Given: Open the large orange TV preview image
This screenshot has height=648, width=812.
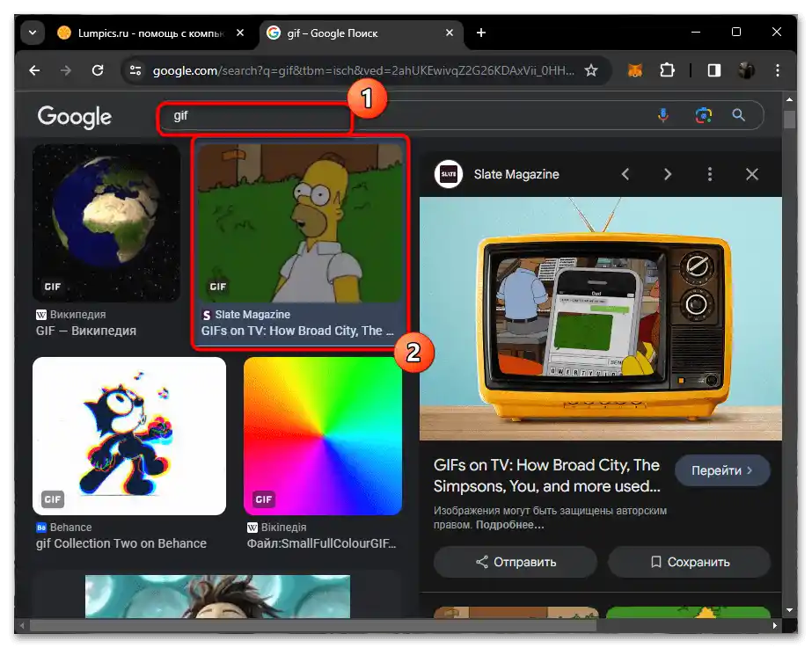Looking at the screenshot, I should [601, 319].
